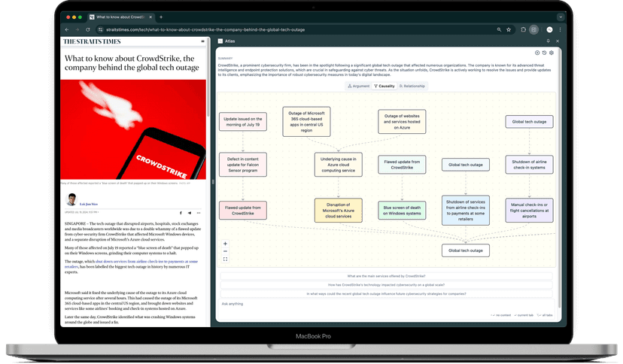This screenshot has height=364, width=623.
Task: Select 'all tabs' context option
Action: [545, 315]
